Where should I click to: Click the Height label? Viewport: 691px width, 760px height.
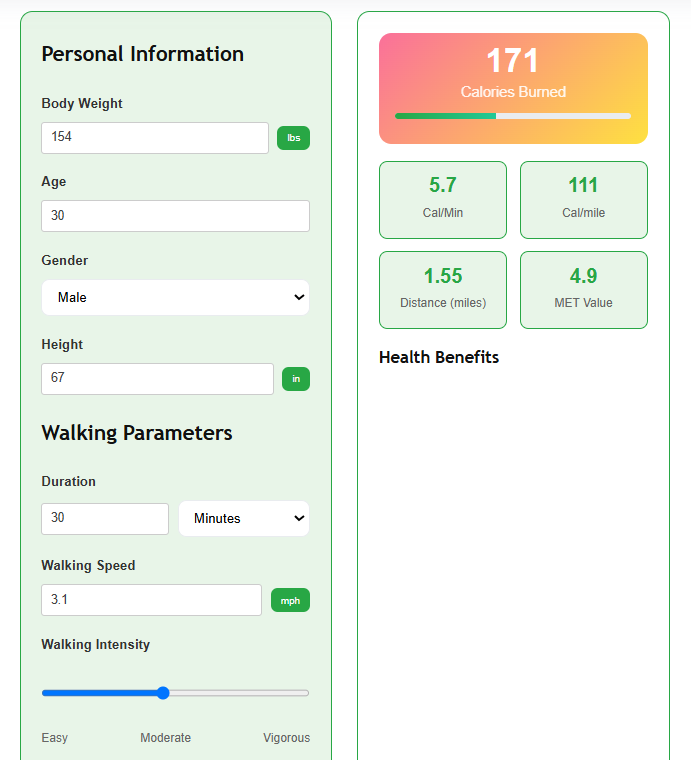point(62,345)
